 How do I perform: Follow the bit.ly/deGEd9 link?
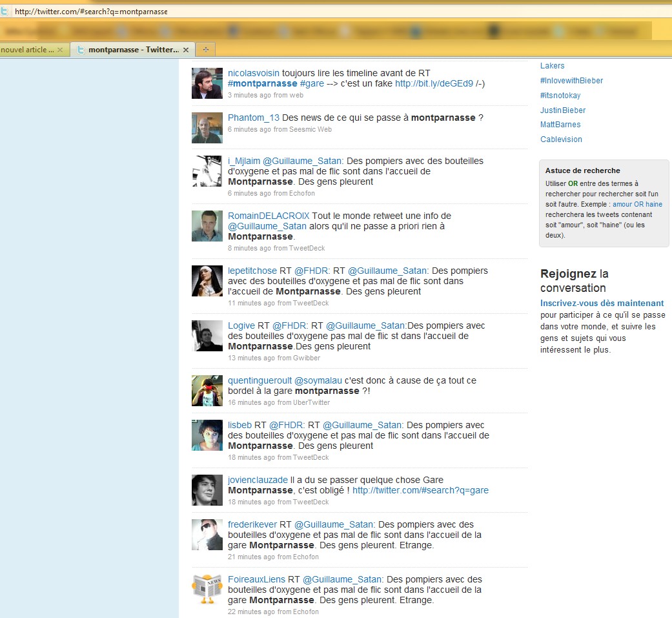click(434, 84)
